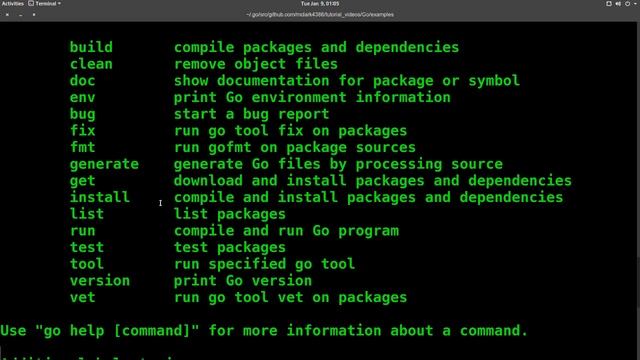The height and width of the screenshot is (360, 640).
Task: Expand the system menu arrow after power icon
Action: [636, 4]
